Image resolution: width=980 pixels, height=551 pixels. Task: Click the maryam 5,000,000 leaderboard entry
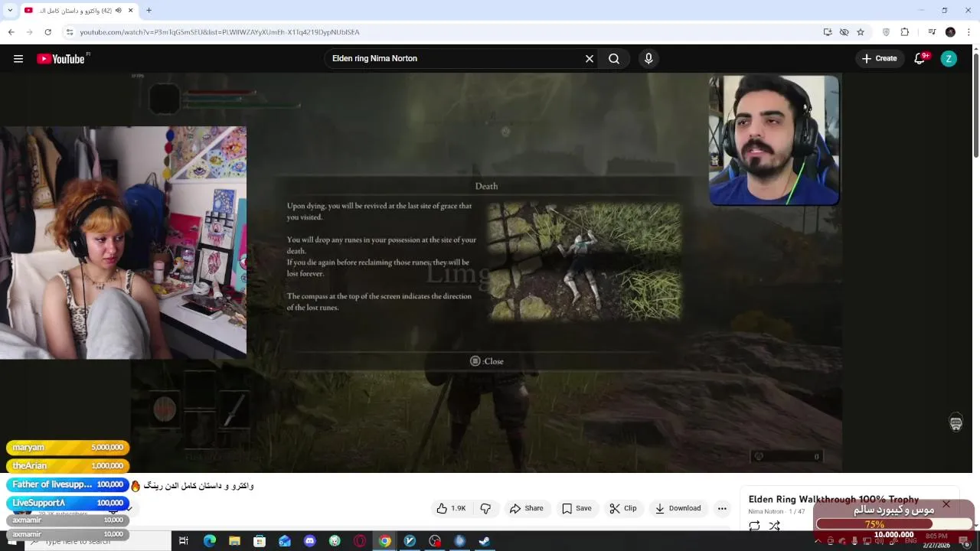tap(67, 447)
